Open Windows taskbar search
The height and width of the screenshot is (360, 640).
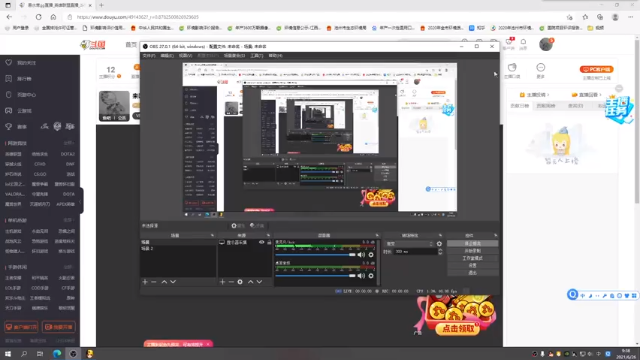24,354
